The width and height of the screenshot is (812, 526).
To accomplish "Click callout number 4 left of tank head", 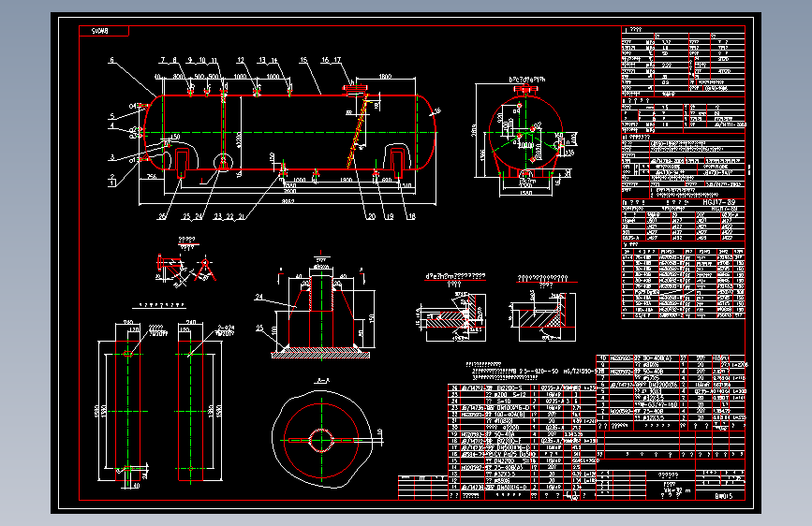I will pyautogui.click(x=111, y=125).
